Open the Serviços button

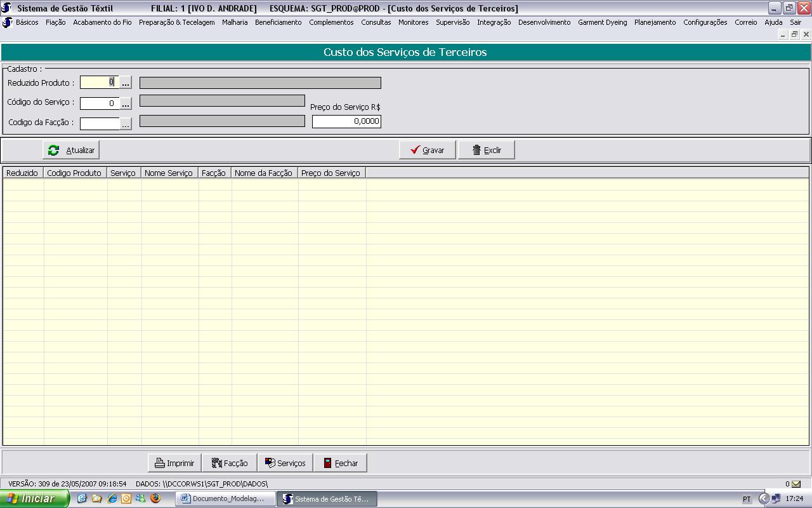285,464
